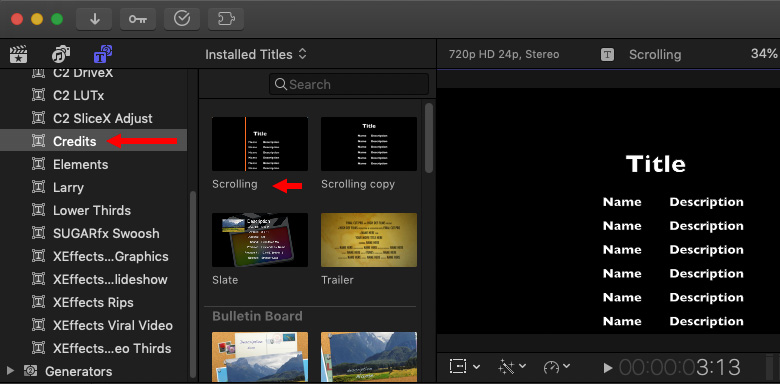Click the title icon beside Elements

tap(38, 164)
